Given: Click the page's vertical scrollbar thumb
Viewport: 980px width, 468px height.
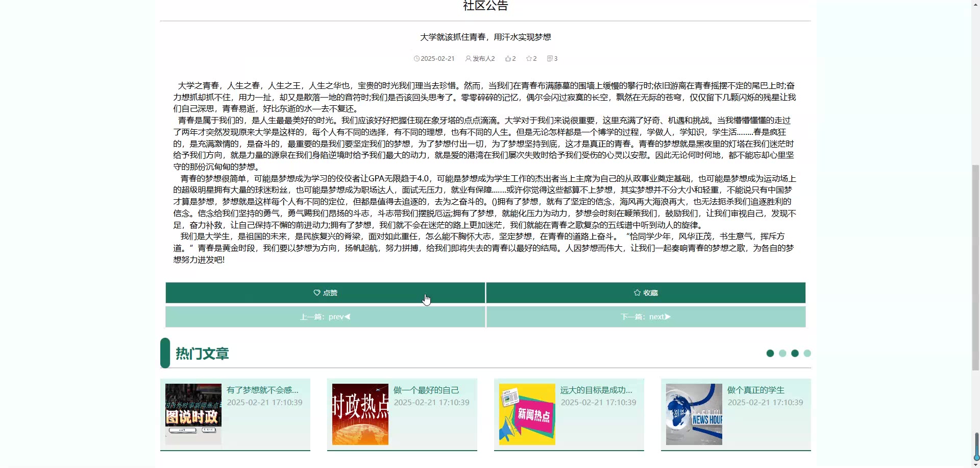Looking at the screenshot, I should (975, 267).
